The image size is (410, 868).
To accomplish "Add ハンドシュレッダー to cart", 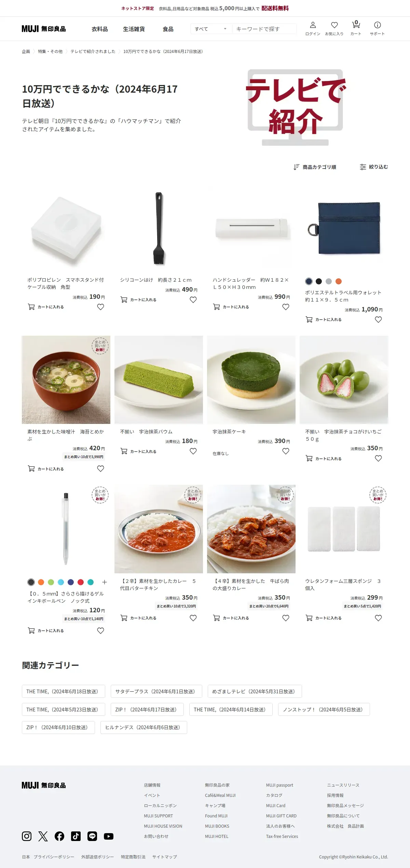I will point(231,307).
